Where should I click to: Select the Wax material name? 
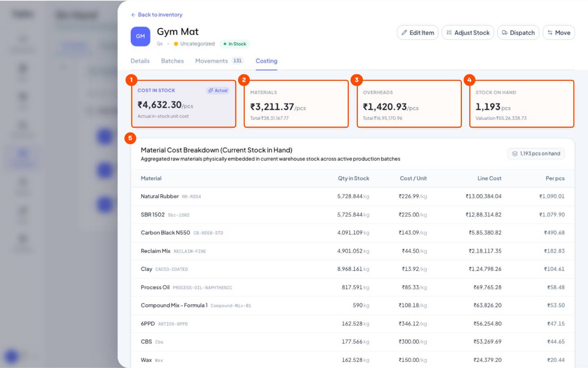(x=146, y=360)
